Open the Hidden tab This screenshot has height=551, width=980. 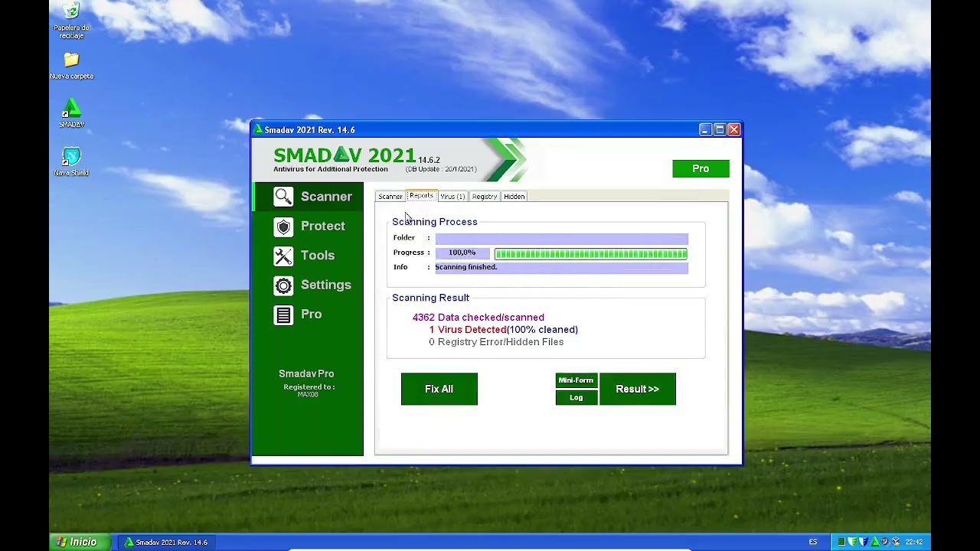pyautogui.click(x=514, y=197)
